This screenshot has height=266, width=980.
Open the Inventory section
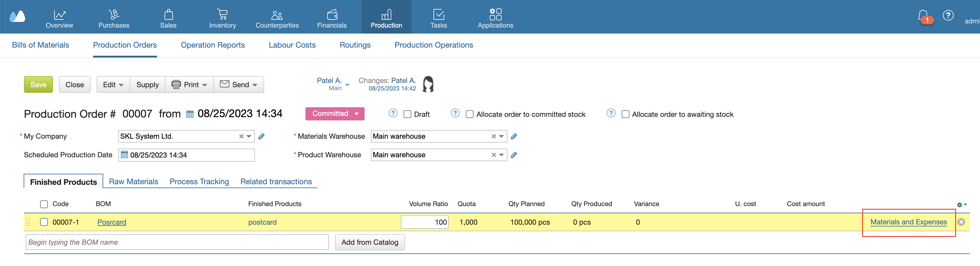(223, 19)
